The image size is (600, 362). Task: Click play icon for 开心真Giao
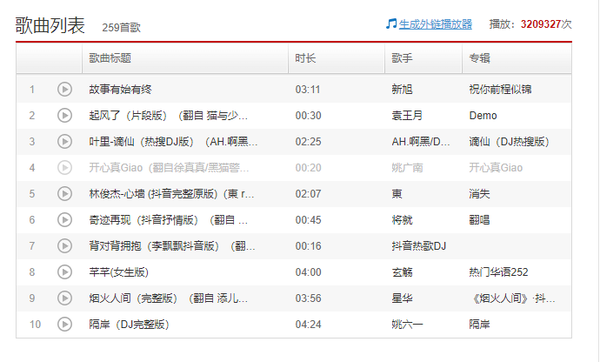(x=65, y=168)
